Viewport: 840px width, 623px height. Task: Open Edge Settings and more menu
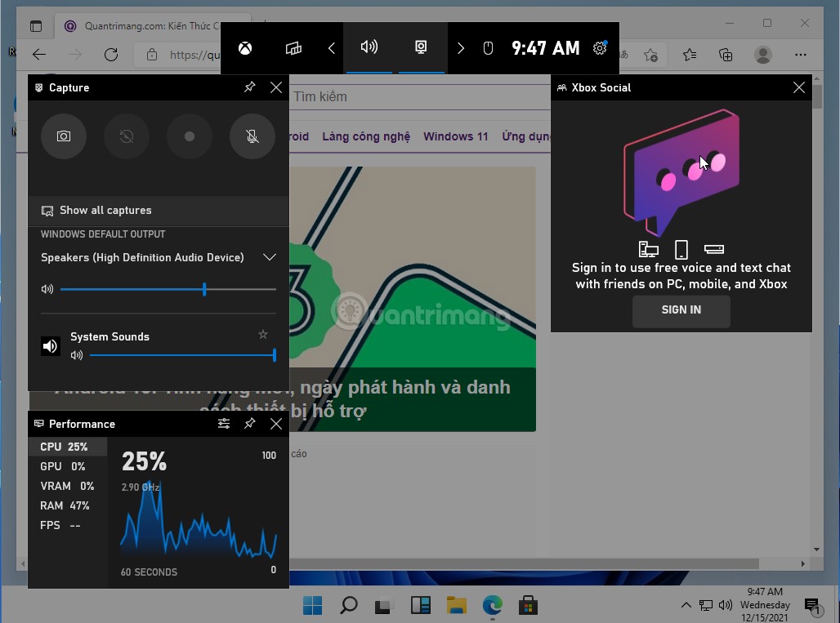[x=800, y=55]
